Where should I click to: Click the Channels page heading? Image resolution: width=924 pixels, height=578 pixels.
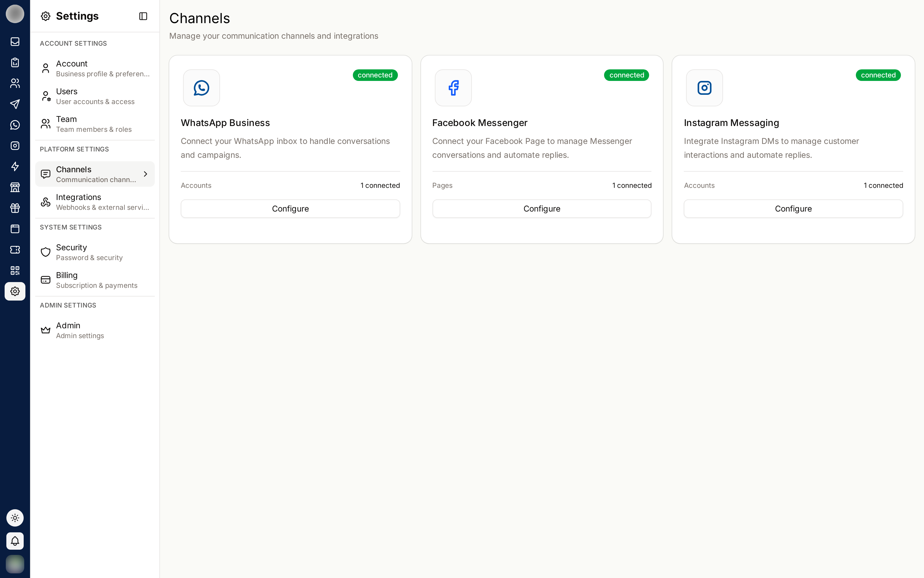click(x=200, y=18)
